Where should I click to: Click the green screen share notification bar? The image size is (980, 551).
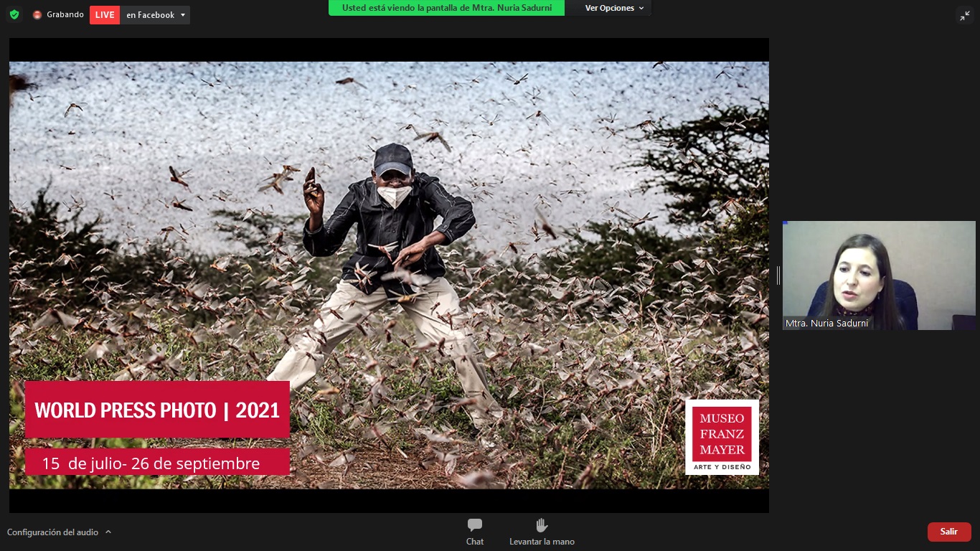[446, 8]
